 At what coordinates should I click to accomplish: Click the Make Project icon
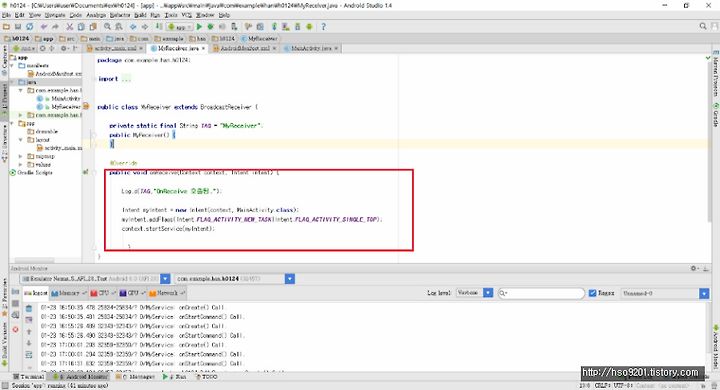(x=159, y=27)
